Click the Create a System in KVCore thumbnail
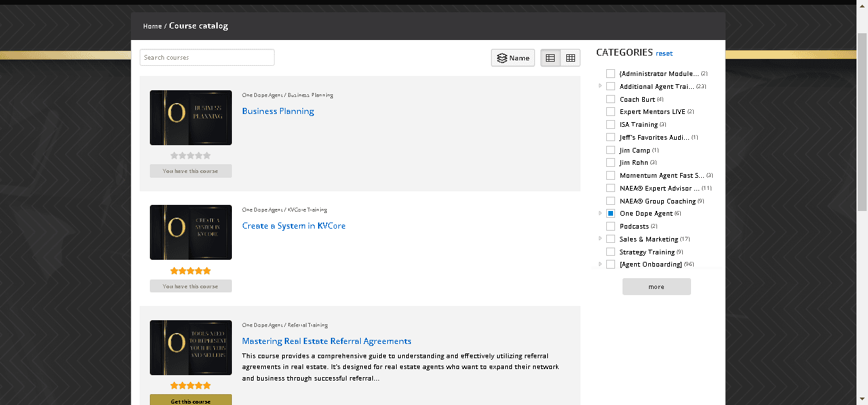This screenshot has height=405, width=868. (191, 232)
